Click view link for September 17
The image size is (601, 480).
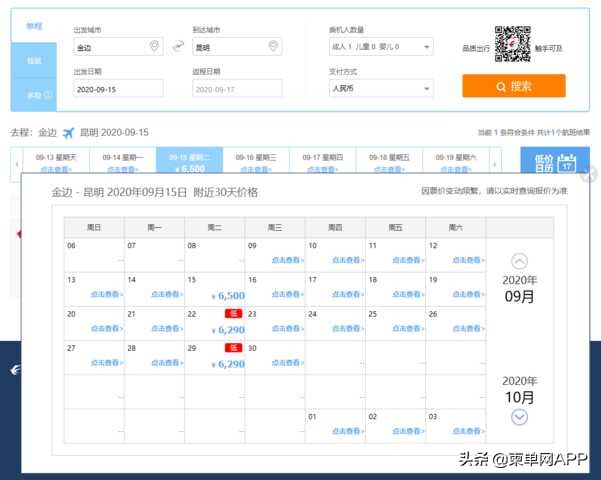pyautogui.click(x=348, y=294)
